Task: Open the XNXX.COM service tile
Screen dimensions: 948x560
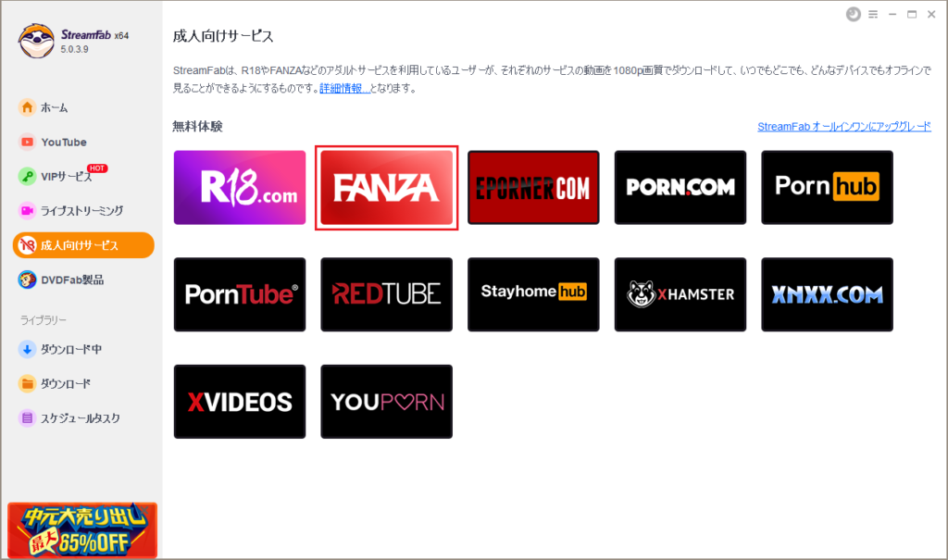Action: (828, 294)
